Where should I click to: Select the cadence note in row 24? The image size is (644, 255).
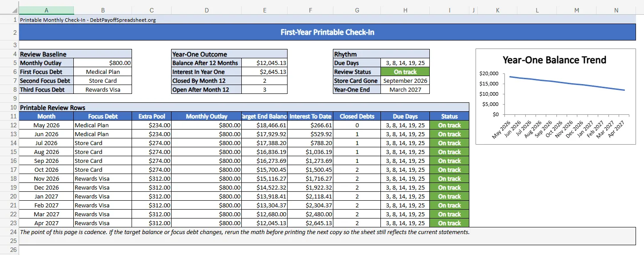[x=328, y=236]
